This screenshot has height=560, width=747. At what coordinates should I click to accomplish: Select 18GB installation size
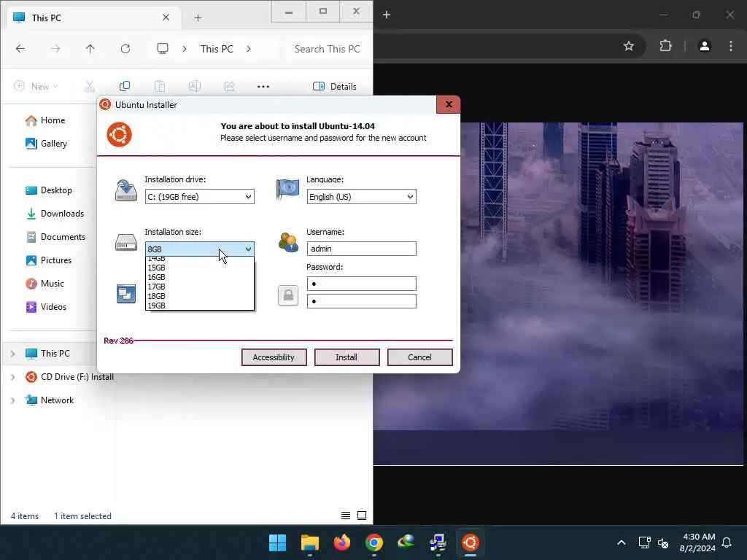coord(200,296)
